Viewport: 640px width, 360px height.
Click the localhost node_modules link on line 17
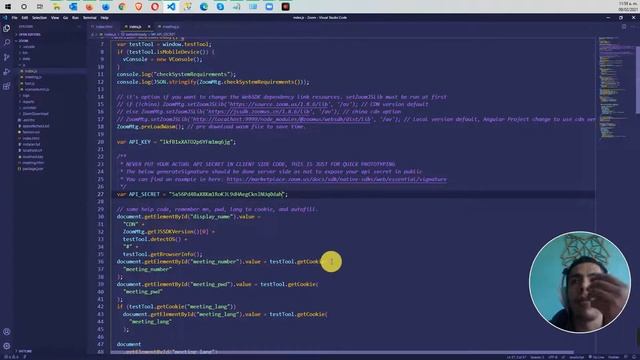pos(282,119)
